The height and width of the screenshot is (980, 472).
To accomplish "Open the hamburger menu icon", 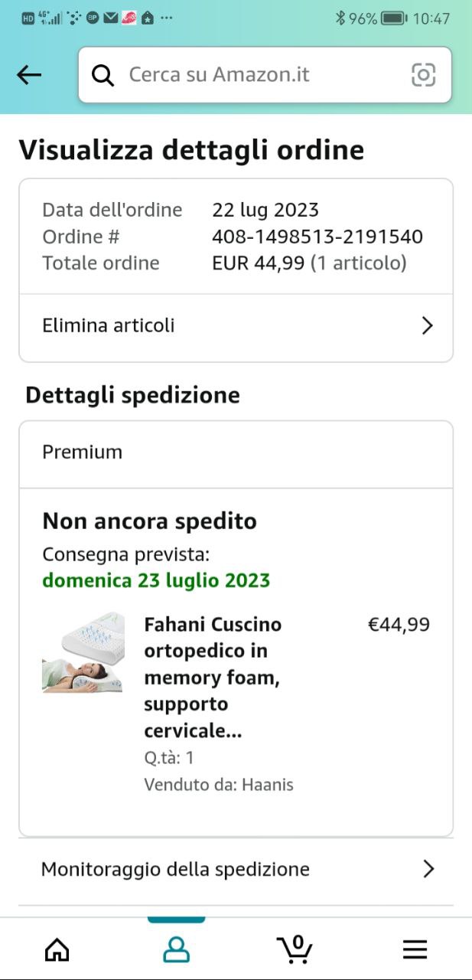I will tap(415, 950).
